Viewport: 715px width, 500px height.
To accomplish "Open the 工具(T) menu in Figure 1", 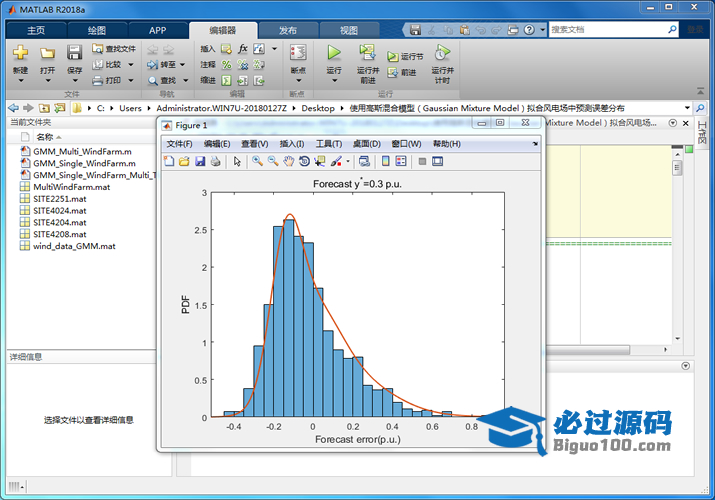I will click(x=328, y=144).
